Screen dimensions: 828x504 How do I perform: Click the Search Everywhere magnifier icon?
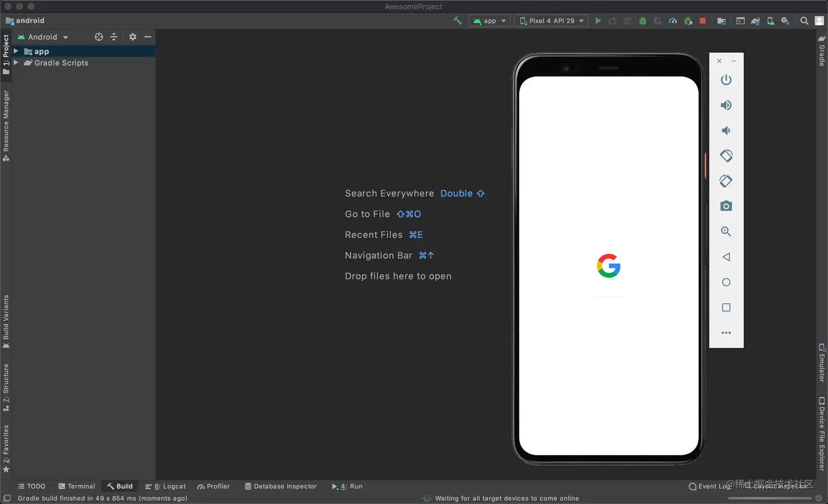pos(804,21)
